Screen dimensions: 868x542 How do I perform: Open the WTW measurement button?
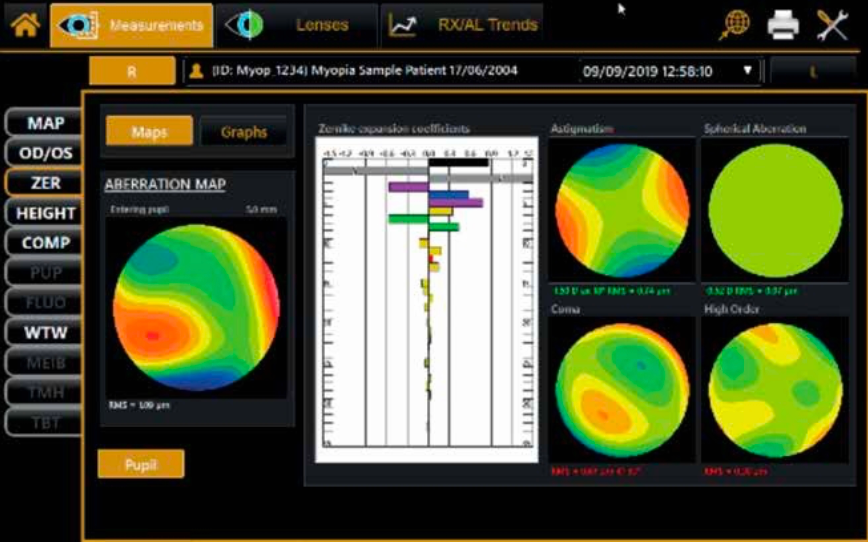44,333
